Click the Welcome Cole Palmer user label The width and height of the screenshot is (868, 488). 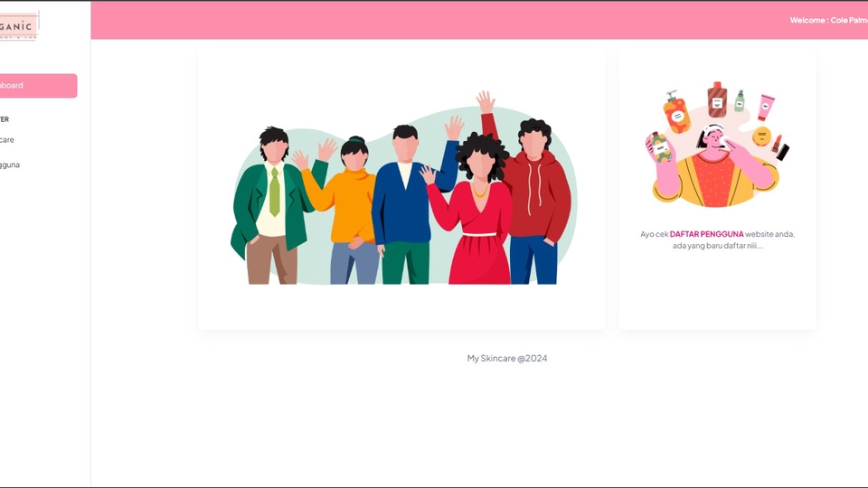point(827,20)
